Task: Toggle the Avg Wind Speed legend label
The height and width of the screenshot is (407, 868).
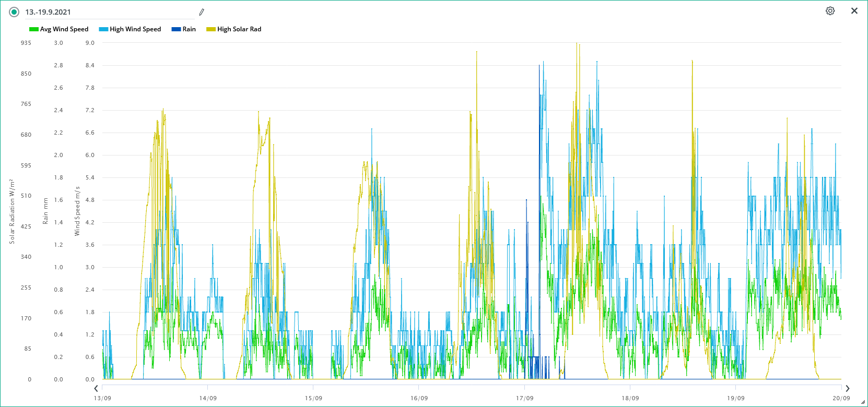Action: click(x=64, y=29)
